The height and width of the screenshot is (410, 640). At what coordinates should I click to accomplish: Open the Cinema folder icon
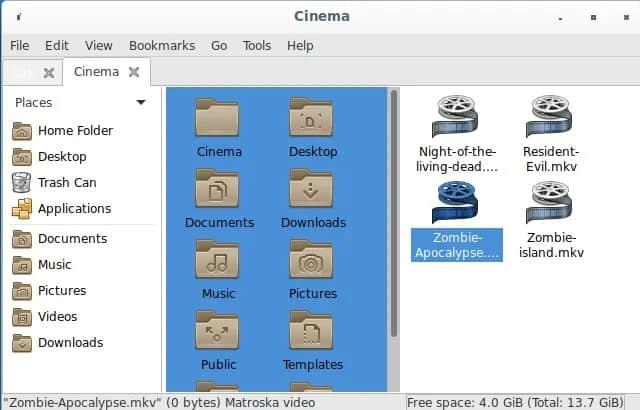click(x=218, y=120)
